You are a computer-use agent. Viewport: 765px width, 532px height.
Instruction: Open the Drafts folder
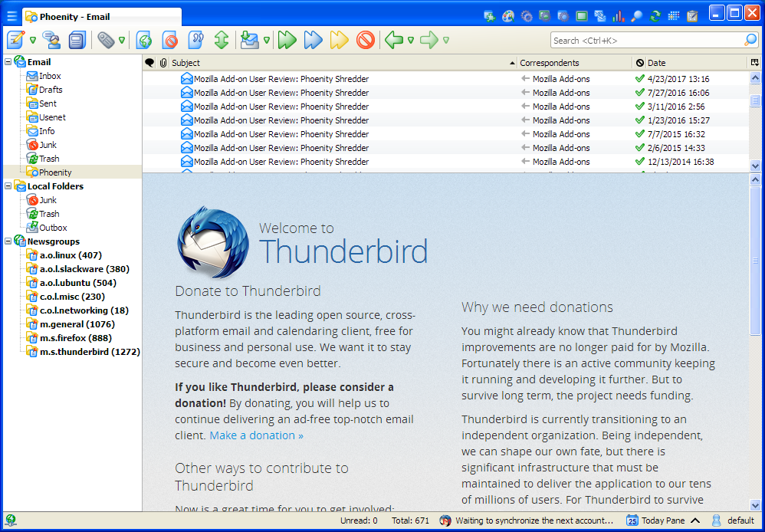coord(51,90)
